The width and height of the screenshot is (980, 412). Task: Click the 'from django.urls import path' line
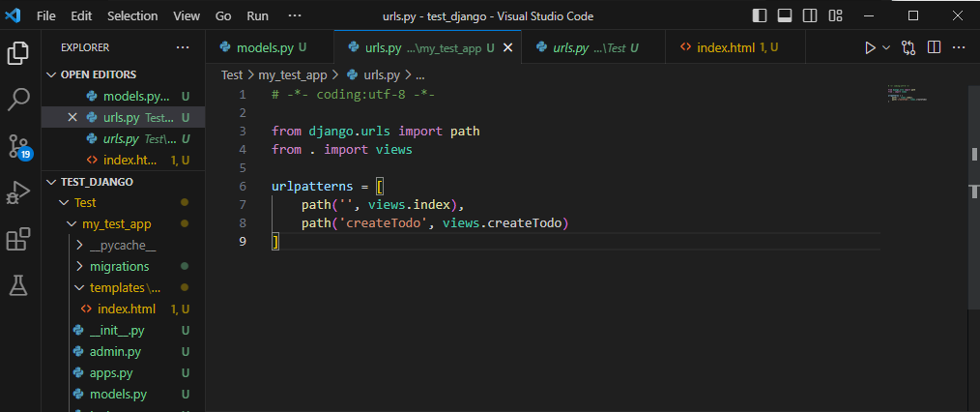coord(376,132)
